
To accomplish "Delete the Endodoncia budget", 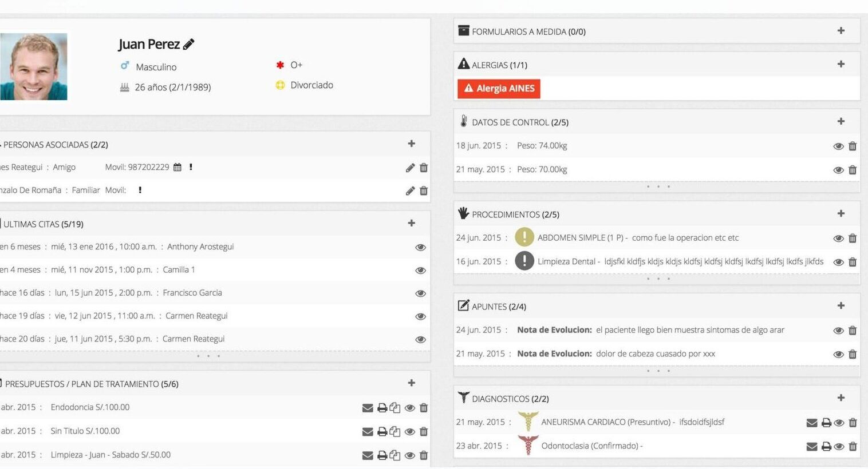I will pos(424,408).
